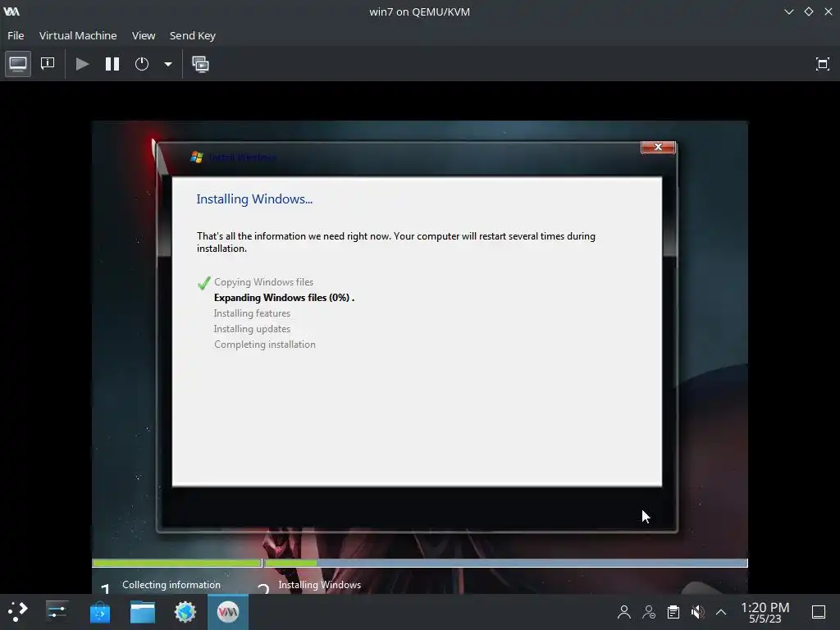This screenshot has width=840, height=630.
Task: Open System Settings from taskbar
Action: tap(57, 612)
